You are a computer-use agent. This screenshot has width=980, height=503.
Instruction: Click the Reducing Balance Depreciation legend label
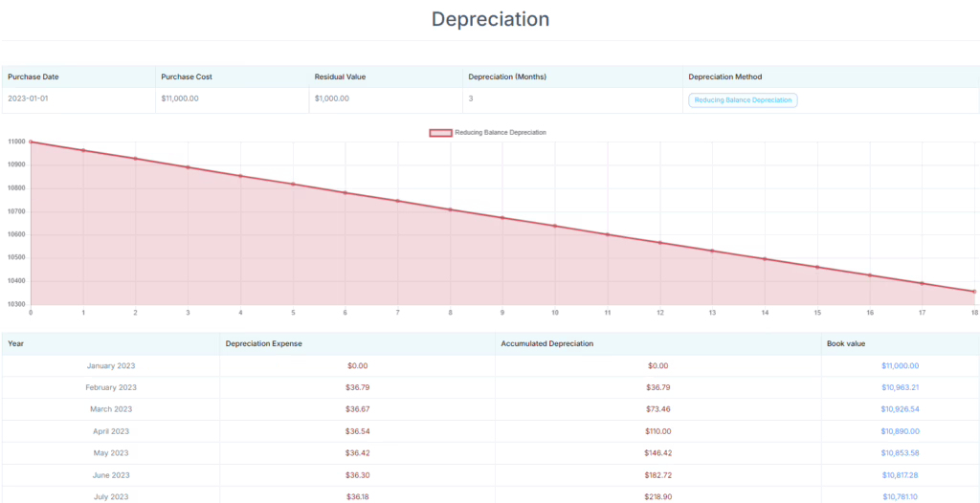(500, 132)
